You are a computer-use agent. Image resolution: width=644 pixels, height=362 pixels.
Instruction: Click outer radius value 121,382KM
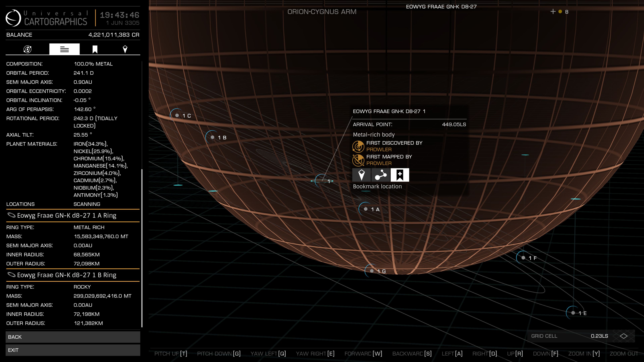pyautogui.click(x=89, y=323)
